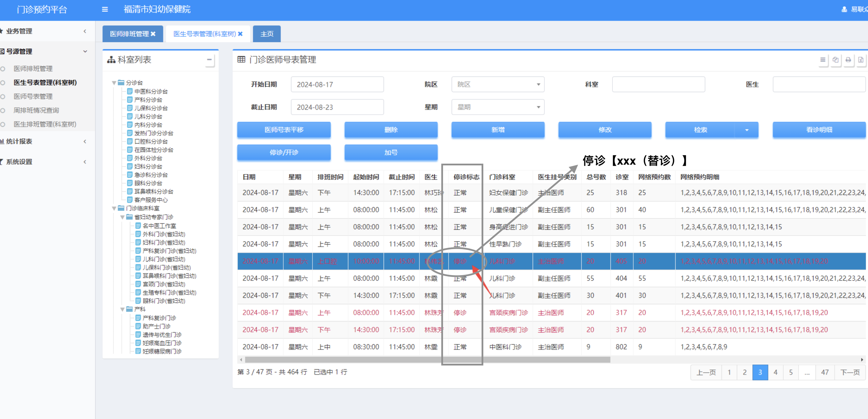The height and width of the screenshot is (419, 868).
Task: Click the hamburger menu icon in header
Action: coord(105,9)
